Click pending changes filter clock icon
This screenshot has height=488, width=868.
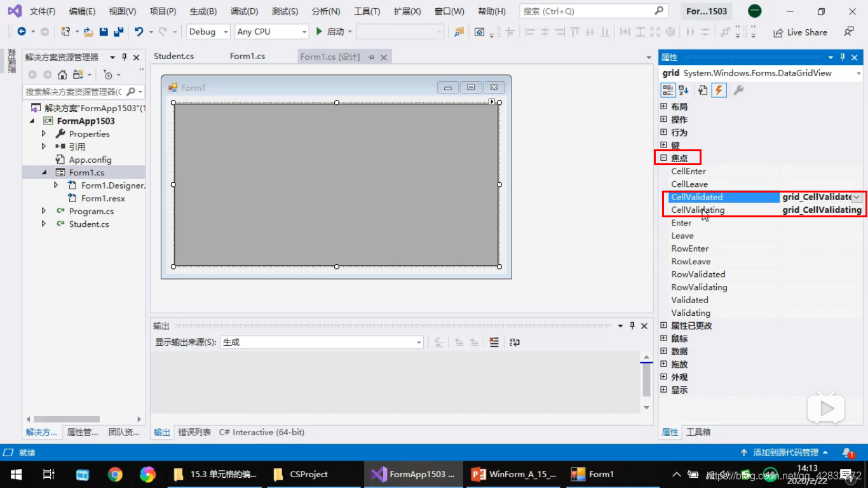tap(107, 75)
